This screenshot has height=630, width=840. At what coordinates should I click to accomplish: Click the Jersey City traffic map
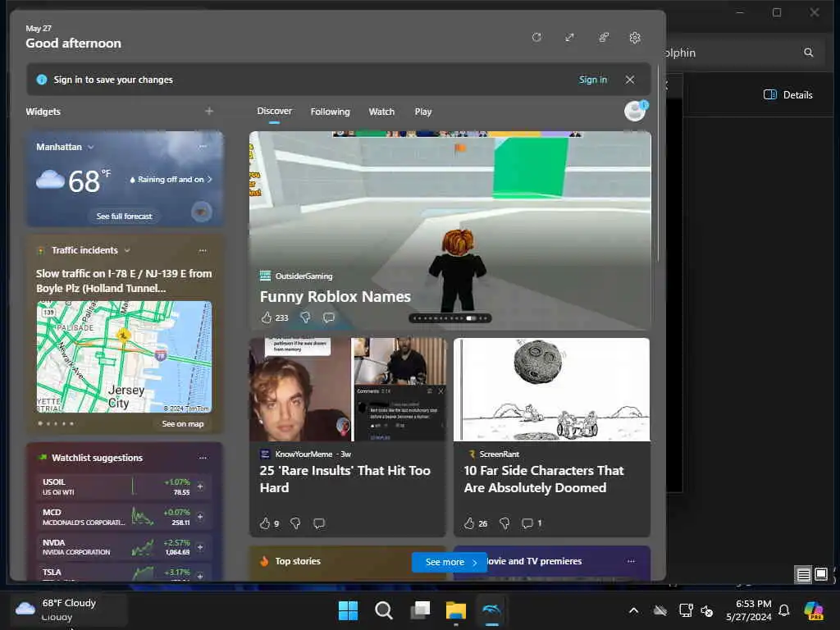pyautogui.click(x=125, y=357)
